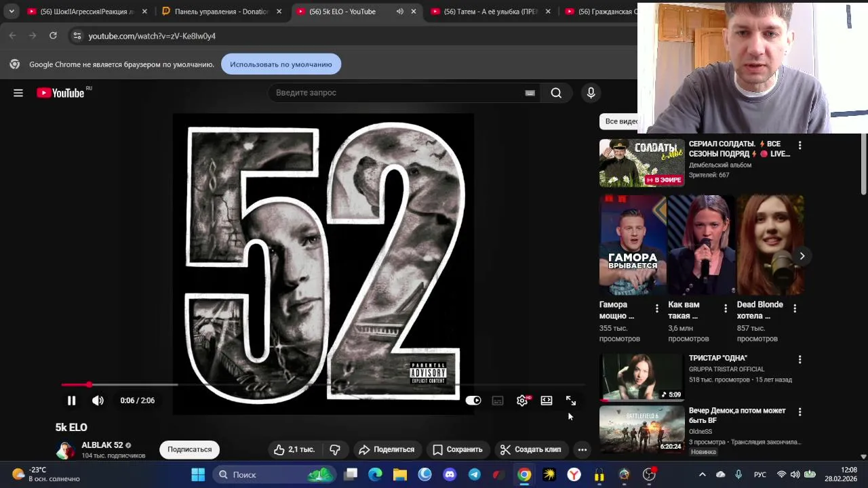868x488 pixels.
Task: Click the red progress bar scrubber handle
Action: click(89, 384)
